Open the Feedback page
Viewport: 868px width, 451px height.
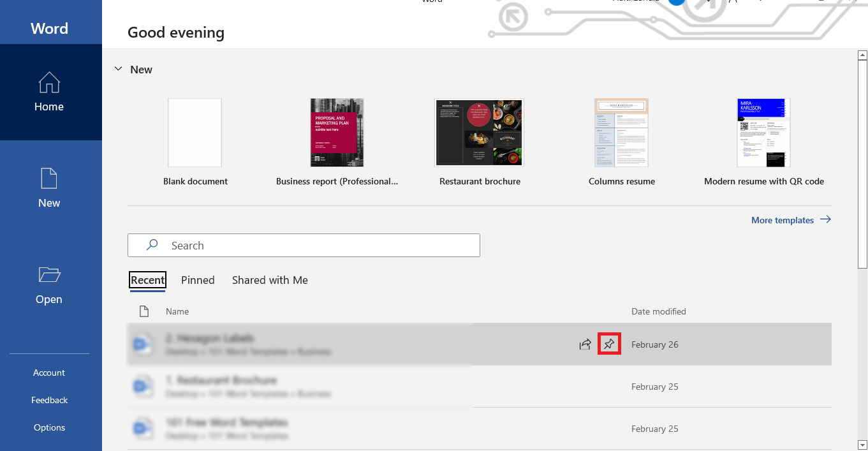pyautogui.click(x=49, y=400)
